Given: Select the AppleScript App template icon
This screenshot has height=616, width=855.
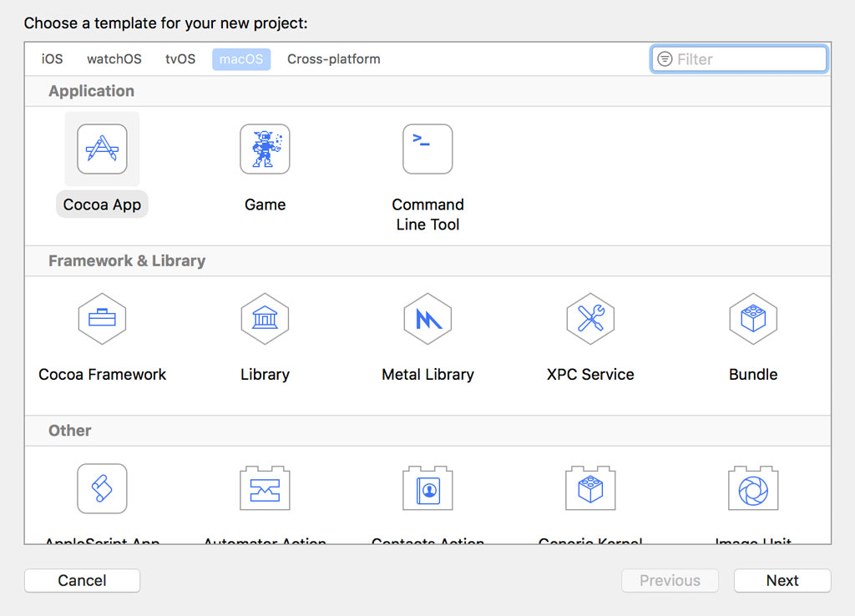Looking at the screenshot, I should point(102,489).
